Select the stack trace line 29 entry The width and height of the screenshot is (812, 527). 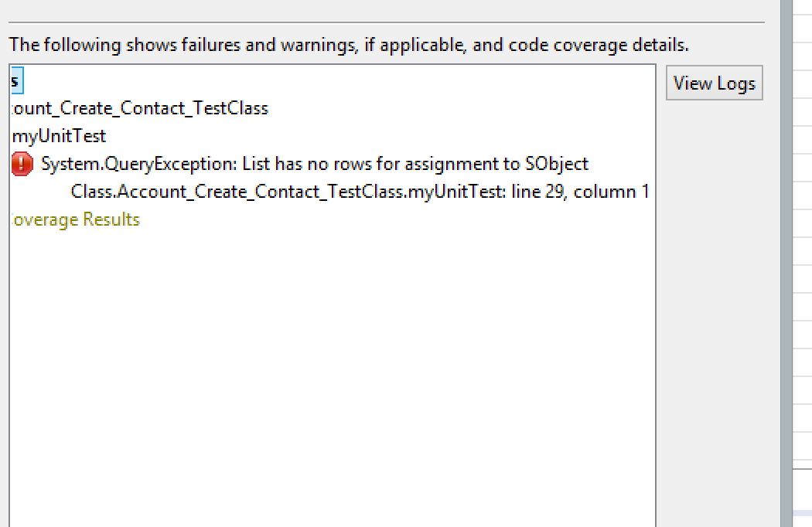pos(360,192)
